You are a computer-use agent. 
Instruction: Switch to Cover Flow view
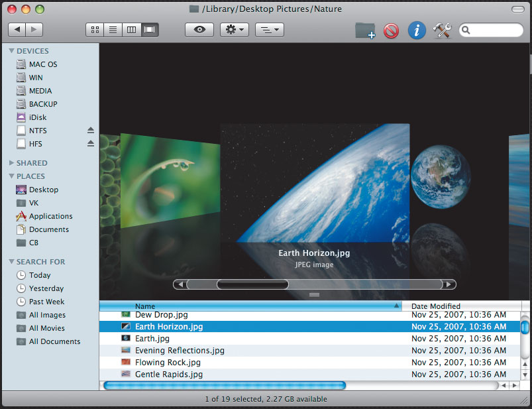point(150,30)
